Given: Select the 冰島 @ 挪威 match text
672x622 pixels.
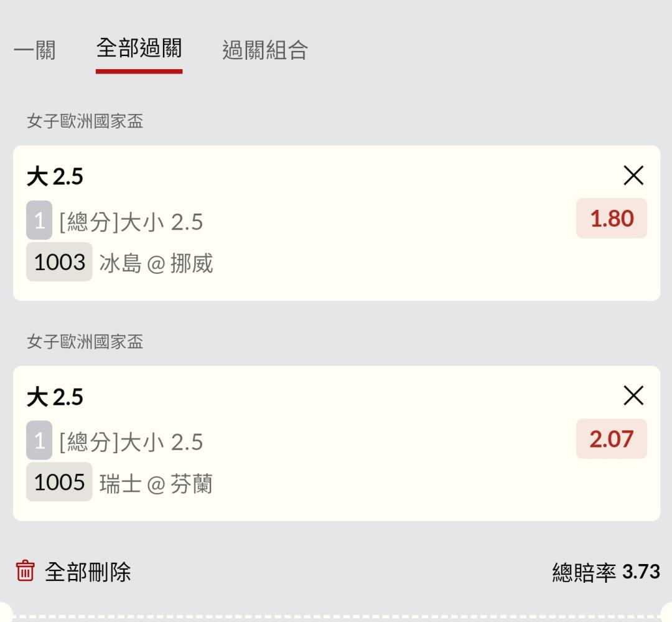Looking at the screenshot, I should (x=156, y=263).
